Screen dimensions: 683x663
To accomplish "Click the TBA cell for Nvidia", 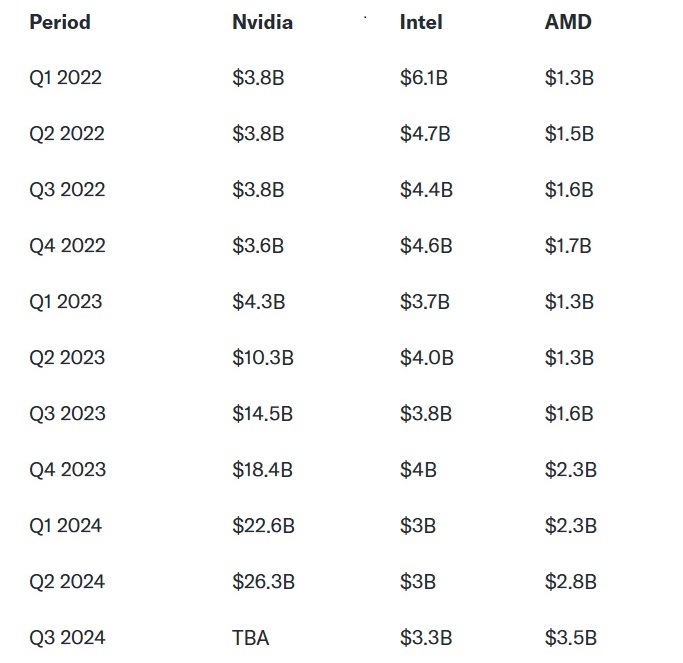I will pos(250,638).
